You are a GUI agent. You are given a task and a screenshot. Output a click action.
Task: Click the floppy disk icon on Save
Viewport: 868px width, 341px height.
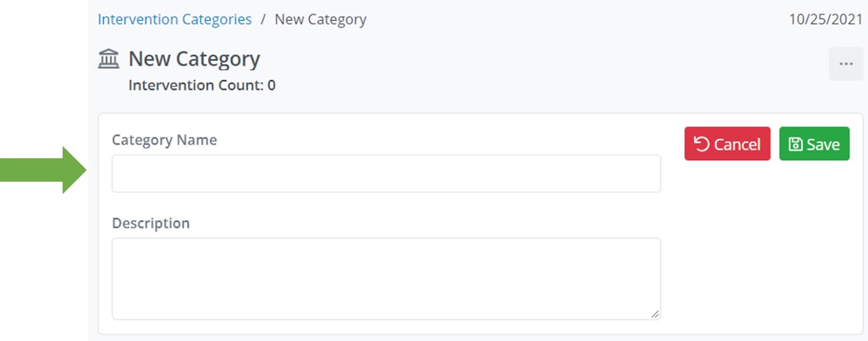(795, 144)
